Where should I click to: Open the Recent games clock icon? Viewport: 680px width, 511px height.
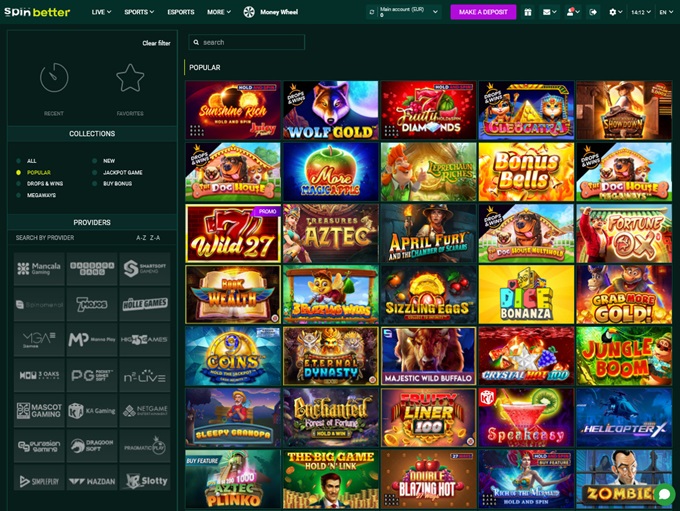pyautogui.click(x=54, y=78)
